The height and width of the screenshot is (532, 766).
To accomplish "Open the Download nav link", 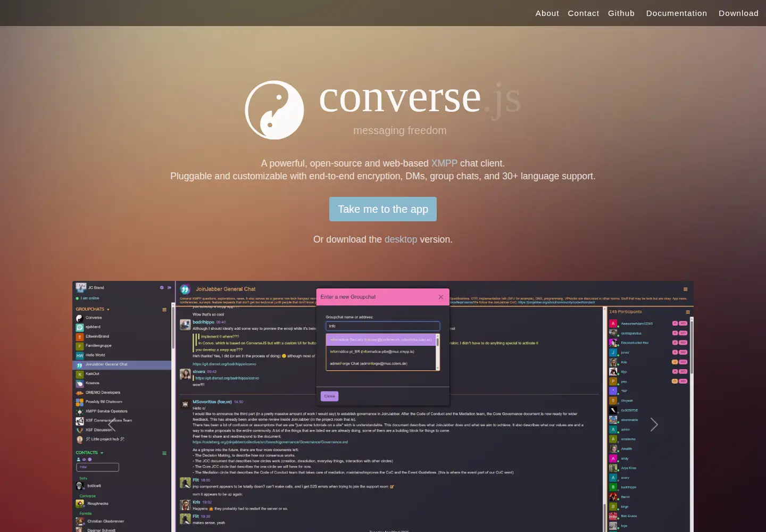I will pos(738,13).
